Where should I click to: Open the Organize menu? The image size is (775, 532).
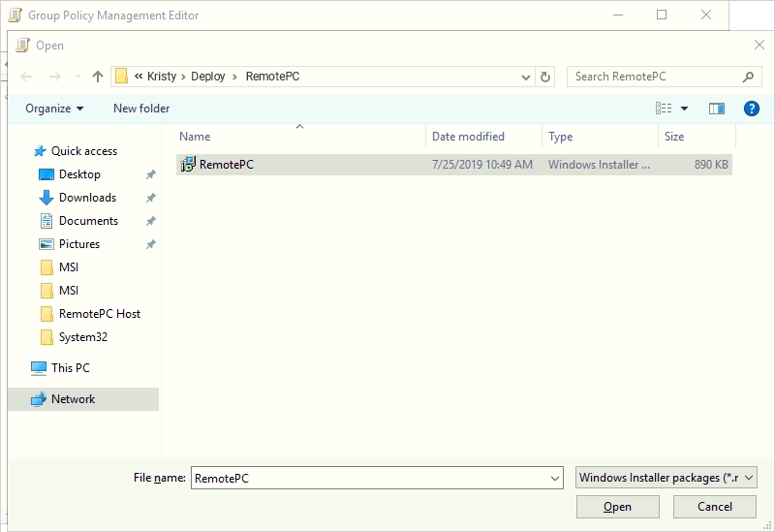coord(54,109)
